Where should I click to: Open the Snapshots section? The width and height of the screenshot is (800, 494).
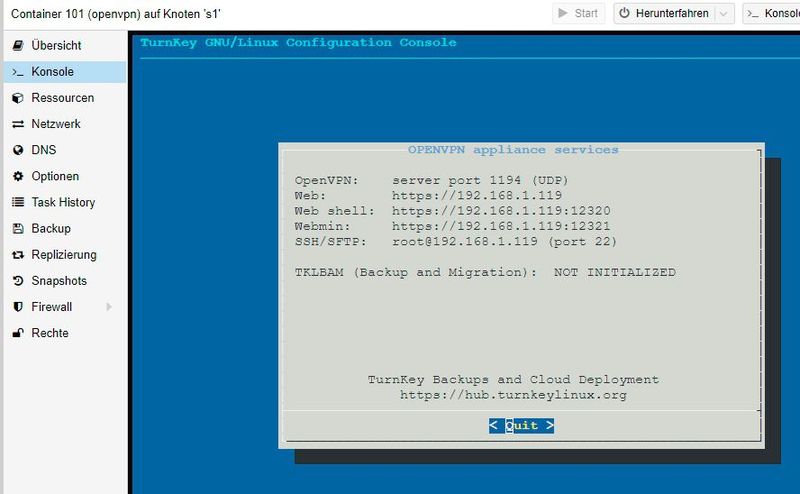pos(65,281)
